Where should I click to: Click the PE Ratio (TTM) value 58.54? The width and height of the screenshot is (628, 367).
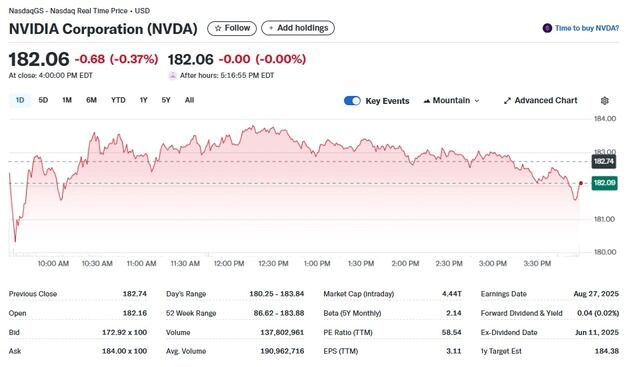coord(451,332)
